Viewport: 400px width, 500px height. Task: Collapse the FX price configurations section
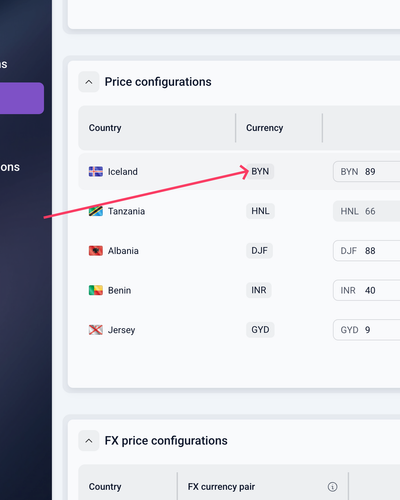89,441
